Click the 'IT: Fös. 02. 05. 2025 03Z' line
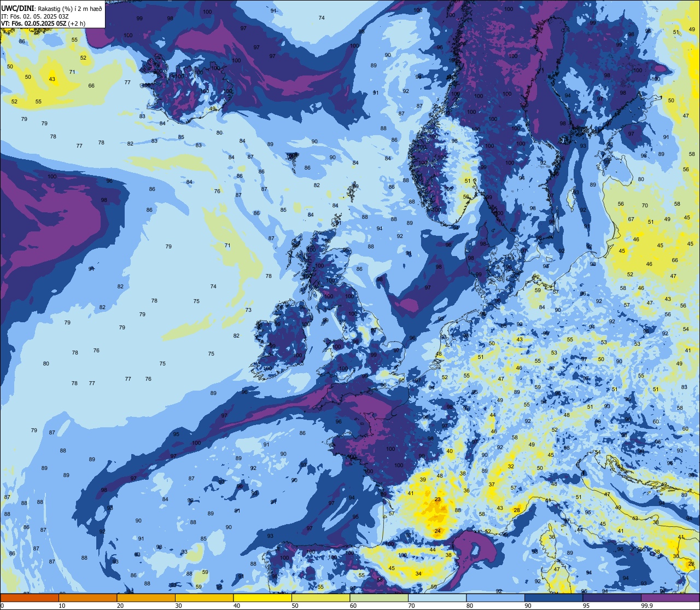 pos(35,16)
